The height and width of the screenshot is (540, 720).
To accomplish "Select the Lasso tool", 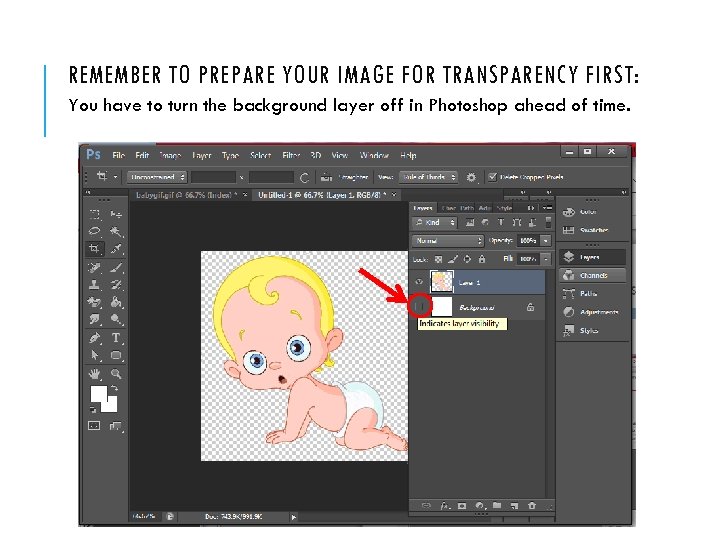I will point(95,231).
